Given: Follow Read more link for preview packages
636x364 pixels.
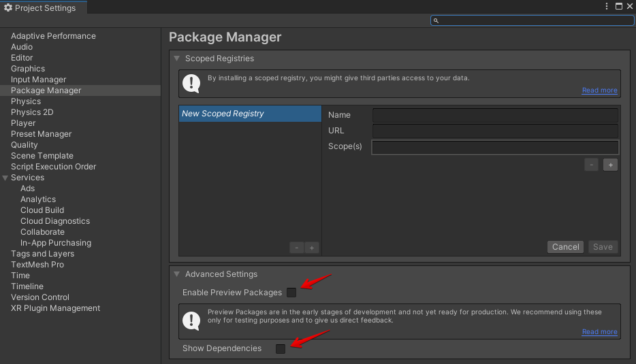Looking at the screenshot, I should (599, 332).
